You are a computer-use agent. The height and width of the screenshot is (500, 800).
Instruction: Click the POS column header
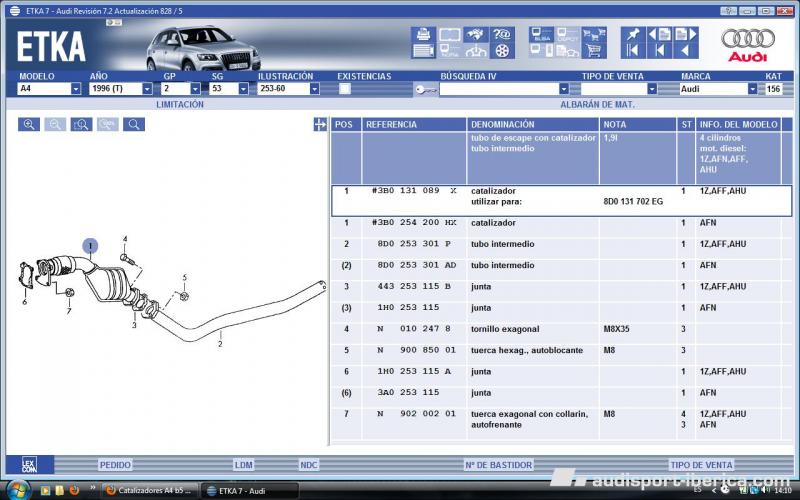pyautogui.click(x=346, y=124)
